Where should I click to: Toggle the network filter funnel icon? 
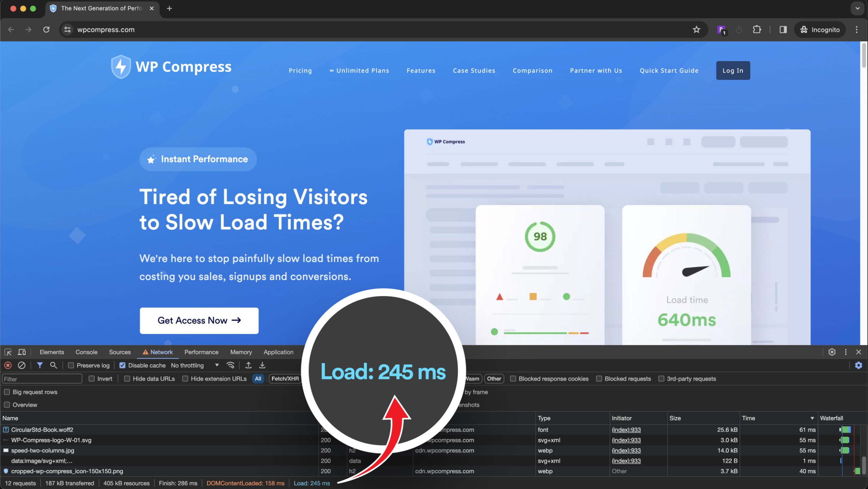[40, 365]
